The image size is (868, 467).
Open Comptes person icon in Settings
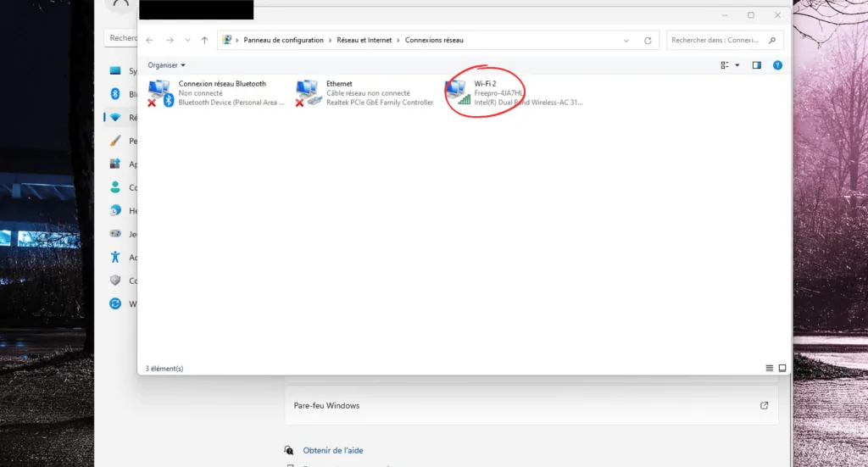tap(115, 187)
